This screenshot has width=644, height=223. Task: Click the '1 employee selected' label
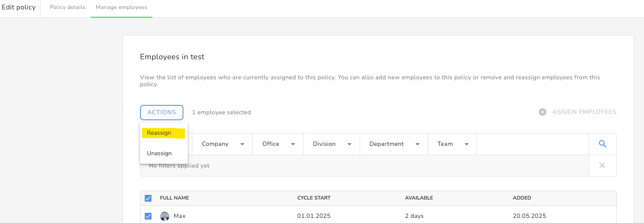[221, 113]
